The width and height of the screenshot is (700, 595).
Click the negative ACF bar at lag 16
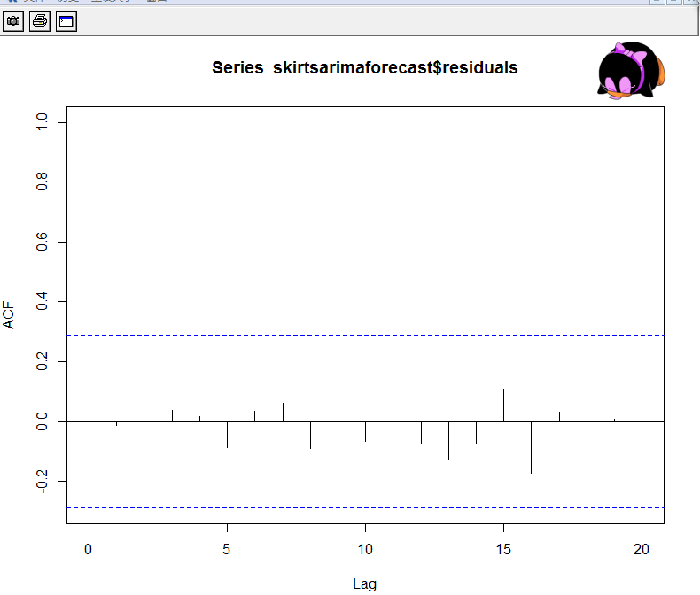click(x=532, y=447)
